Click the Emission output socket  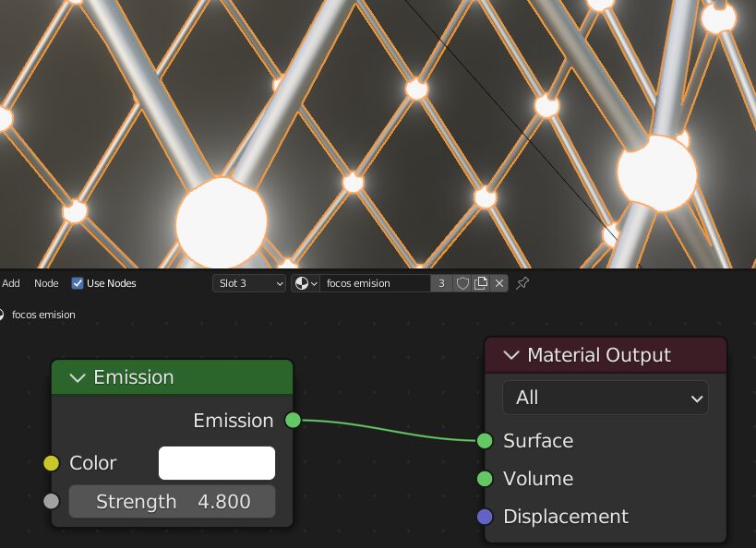pos(293,421)
